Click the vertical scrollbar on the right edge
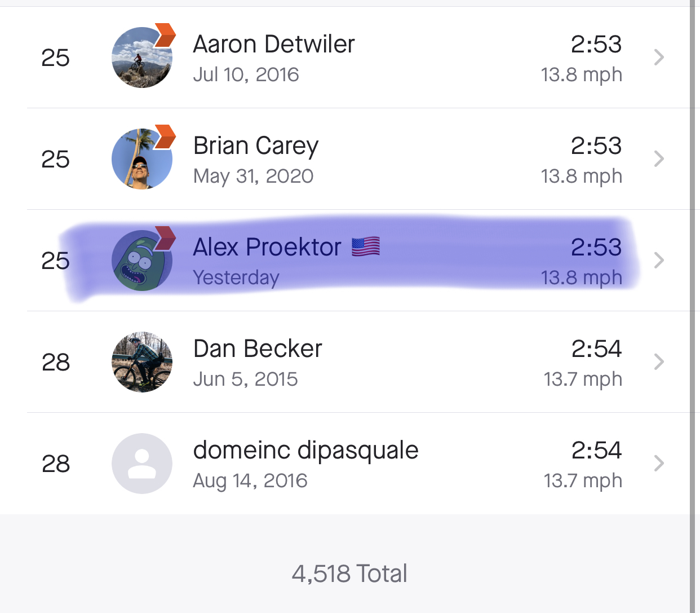The image size is (700, 613). point(693,306)
